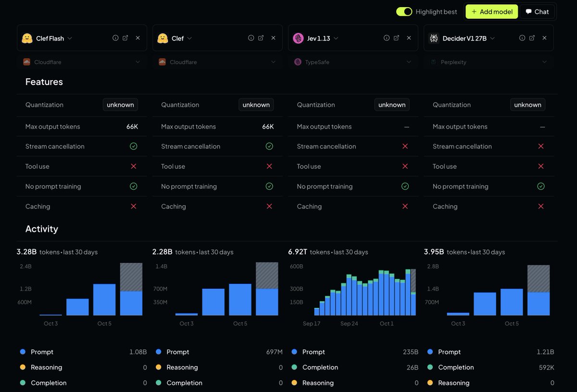Click the pink Jev 1.13 logo
577x392 pixels.
(x=299, y=38)
